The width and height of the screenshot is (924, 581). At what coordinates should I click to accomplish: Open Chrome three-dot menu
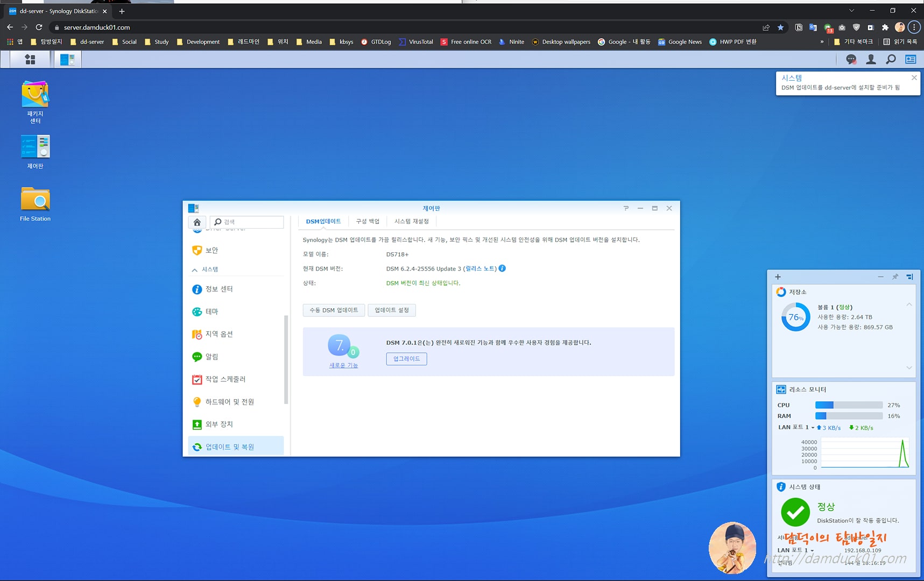(914, 27)
